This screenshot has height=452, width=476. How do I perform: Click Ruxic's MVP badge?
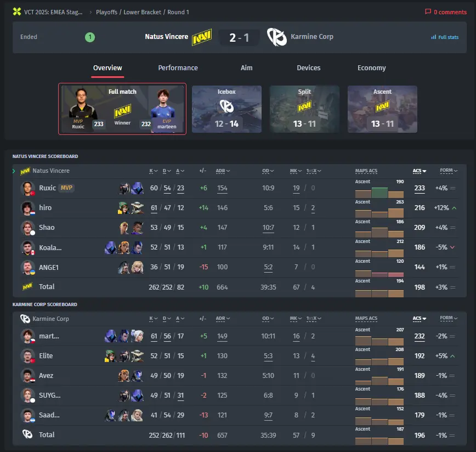(x=66, y=188)
